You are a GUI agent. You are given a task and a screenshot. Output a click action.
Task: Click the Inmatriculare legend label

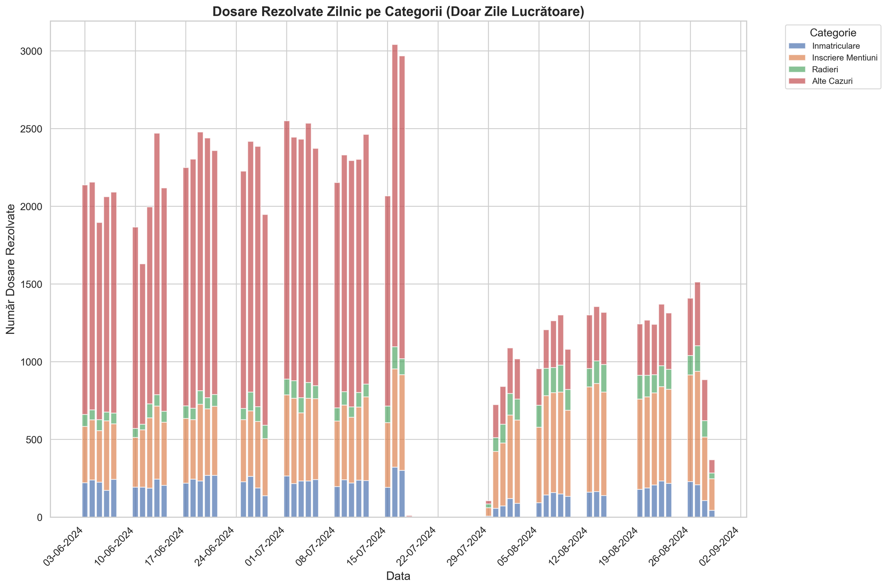click(x=836, y=46)
